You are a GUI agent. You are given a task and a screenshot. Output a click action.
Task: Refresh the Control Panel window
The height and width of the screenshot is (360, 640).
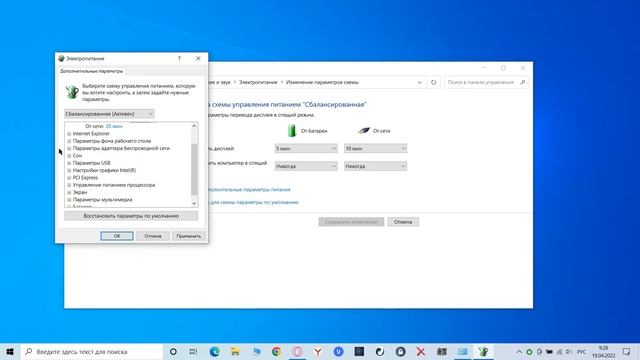(433, 82)
